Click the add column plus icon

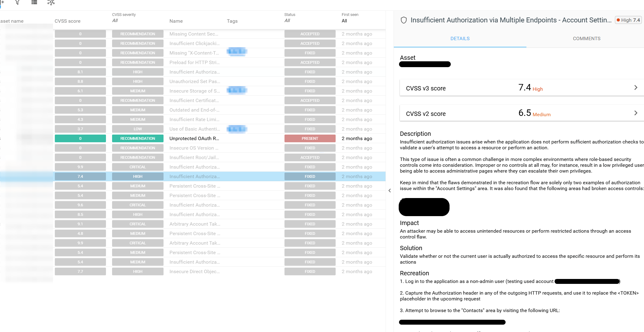pos(2,2)
